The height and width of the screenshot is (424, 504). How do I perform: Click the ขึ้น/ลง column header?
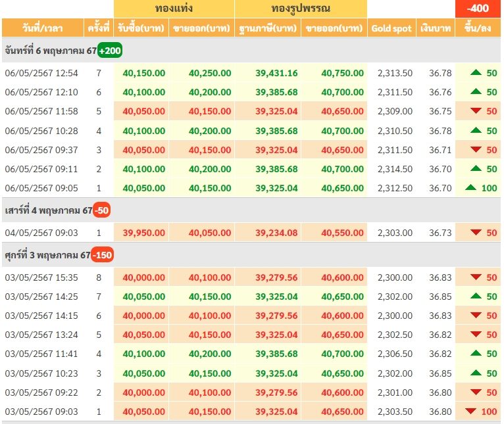point(478,28)
